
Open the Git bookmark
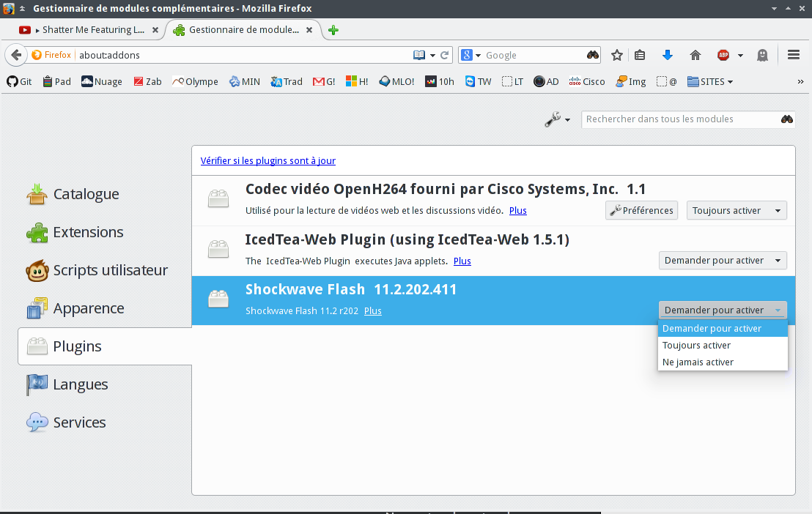point(19,81)
